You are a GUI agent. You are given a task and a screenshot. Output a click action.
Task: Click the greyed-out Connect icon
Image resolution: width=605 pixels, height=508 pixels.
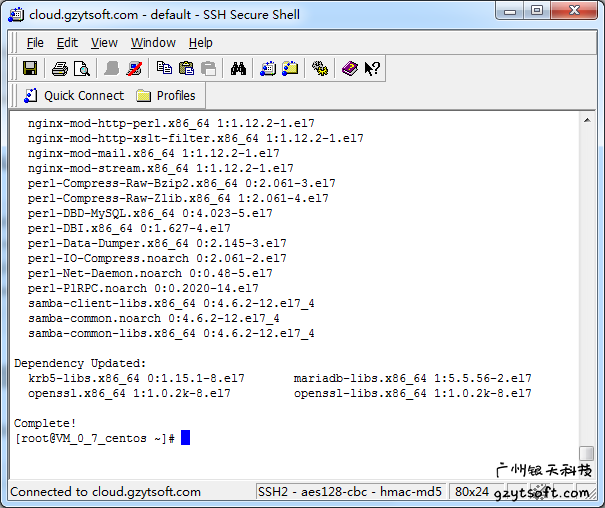(x=112, y=69)
